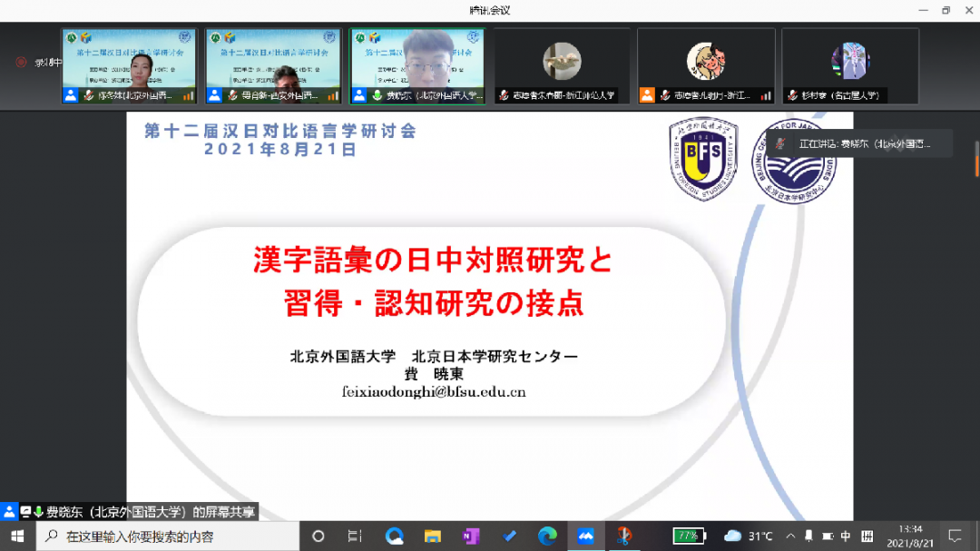Select the cartoon couple avatar thumbnail

point(706,65)
